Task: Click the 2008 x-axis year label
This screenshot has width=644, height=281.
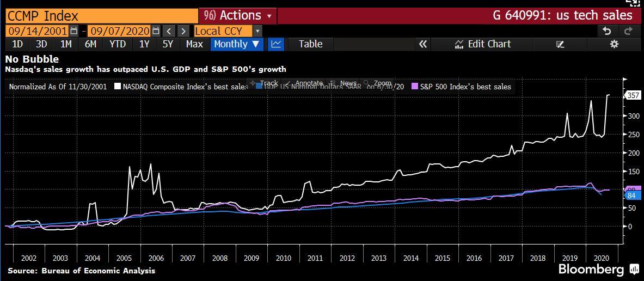Action: 220,258
